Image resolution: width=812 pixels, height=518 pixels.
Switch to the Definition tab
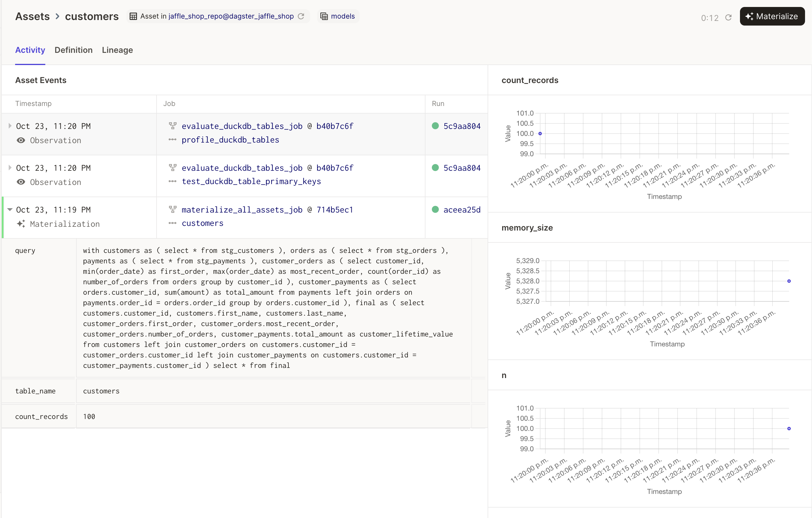pos(73,50)
